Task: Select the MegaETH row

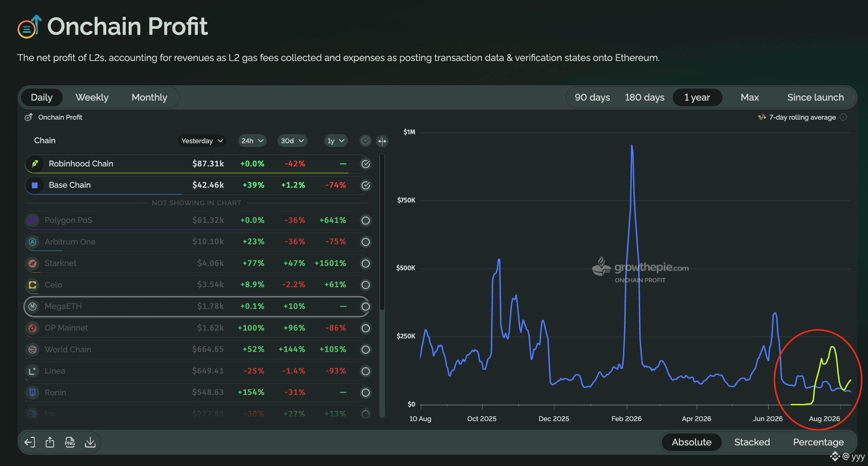Action: pyautogui.click(x=197, y=307)
